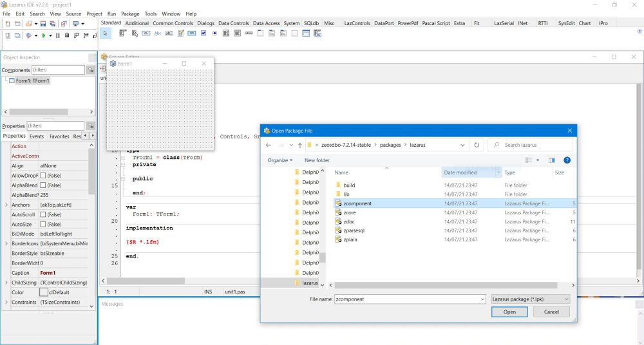Click the Date modified column header
644x345 pixels.
(471, 172)
